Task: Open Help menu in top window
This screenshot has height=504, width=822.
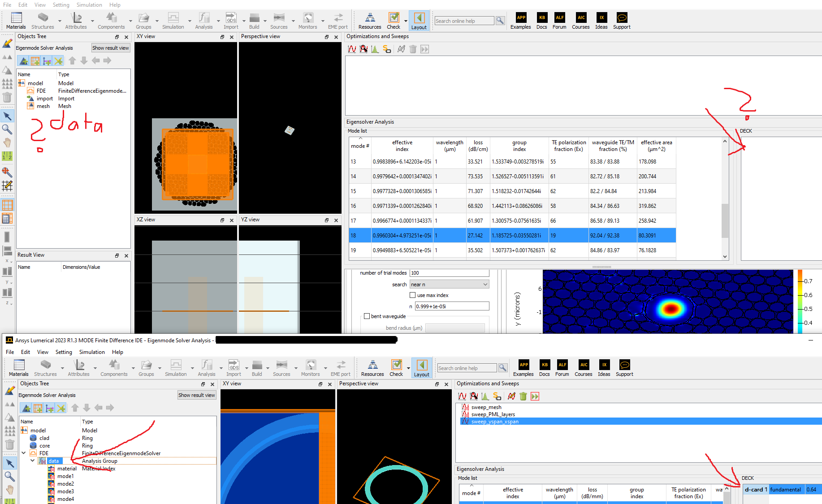Action: pos(115,5)
